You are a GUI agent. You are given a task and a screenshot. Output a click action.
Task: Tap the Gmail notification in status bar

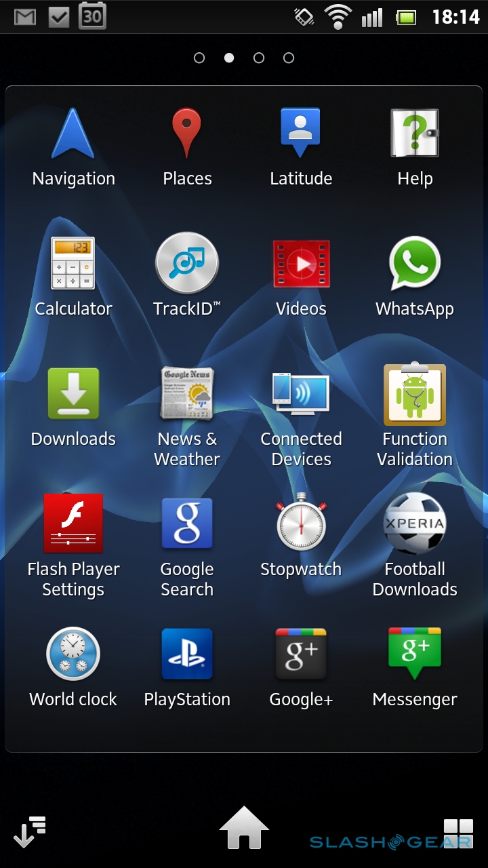25,17
